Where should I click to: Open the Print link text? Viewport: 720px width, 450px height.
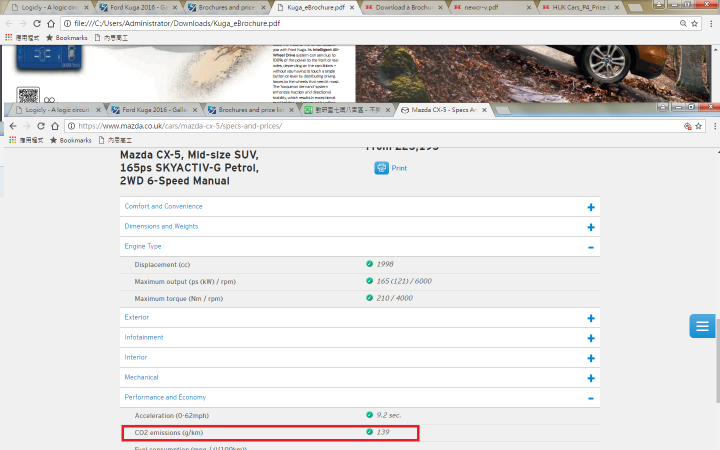tap(399, 168)
